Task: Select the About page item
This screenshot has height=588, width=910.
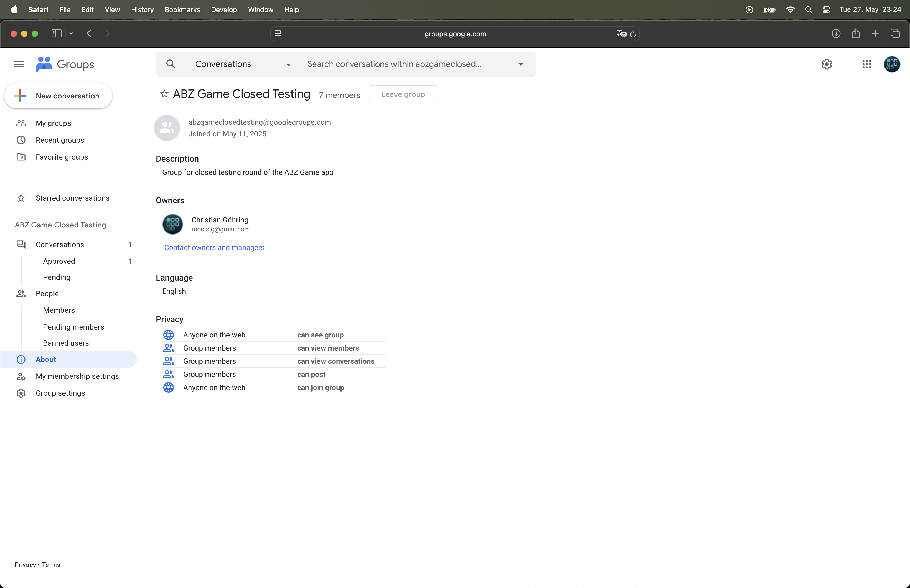Action: [69, 359]
